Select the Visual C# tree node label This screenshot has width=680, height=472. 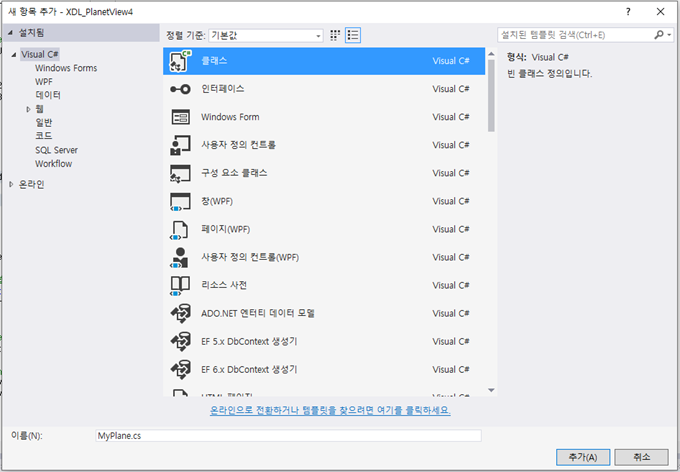[x=39, y=54]
